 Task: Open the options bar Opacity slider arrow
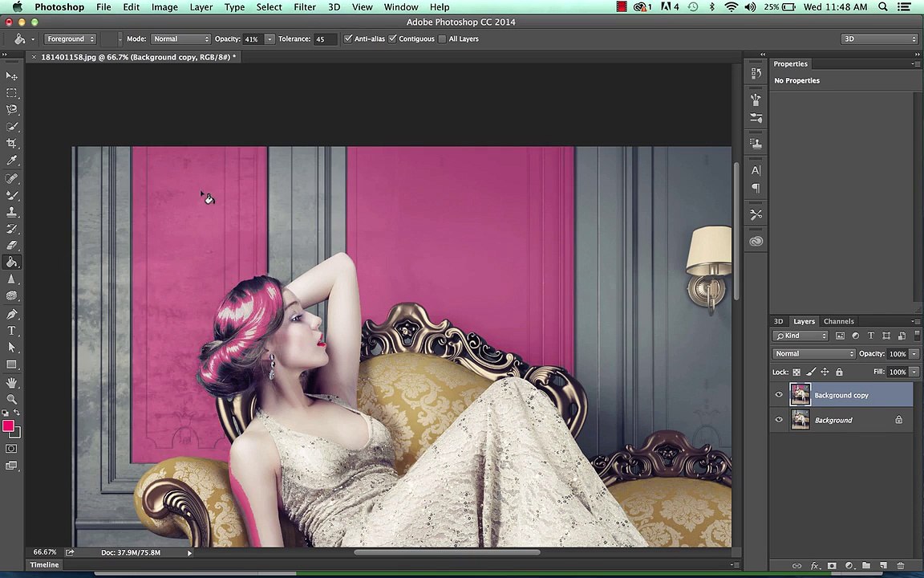[x=269, y=39]
